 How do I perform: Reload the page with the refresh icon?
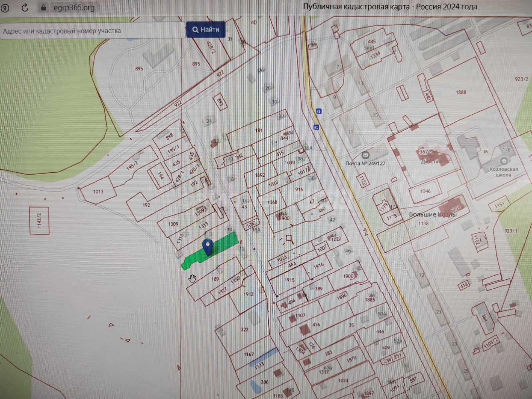[25, 8]
